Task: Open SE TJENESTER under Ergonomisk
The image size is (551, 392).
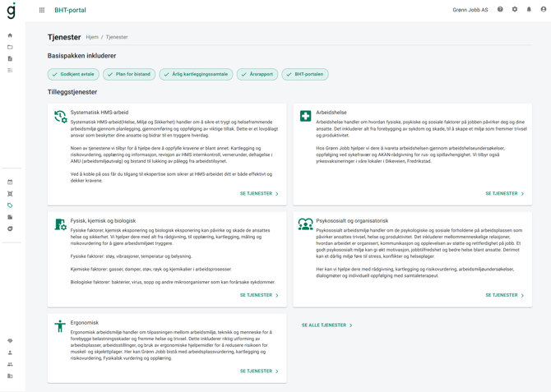Action: click(x=259, y=371)
